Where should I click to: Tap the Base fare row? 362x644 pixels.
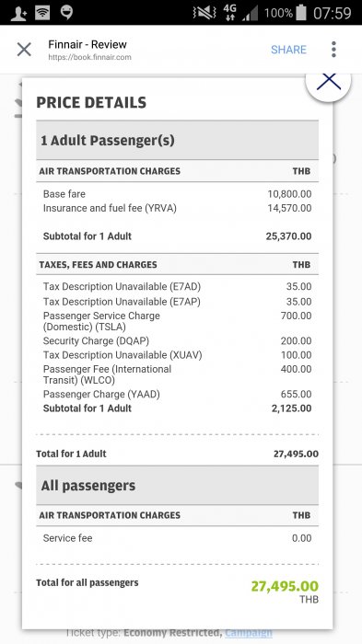point(177,194)
